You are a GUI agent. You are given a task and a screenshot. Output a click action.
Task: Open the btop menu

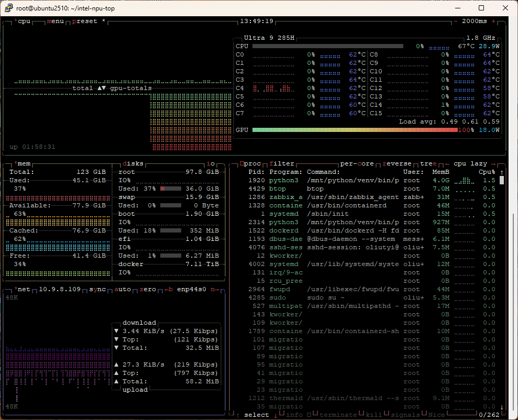click(56, 21)
